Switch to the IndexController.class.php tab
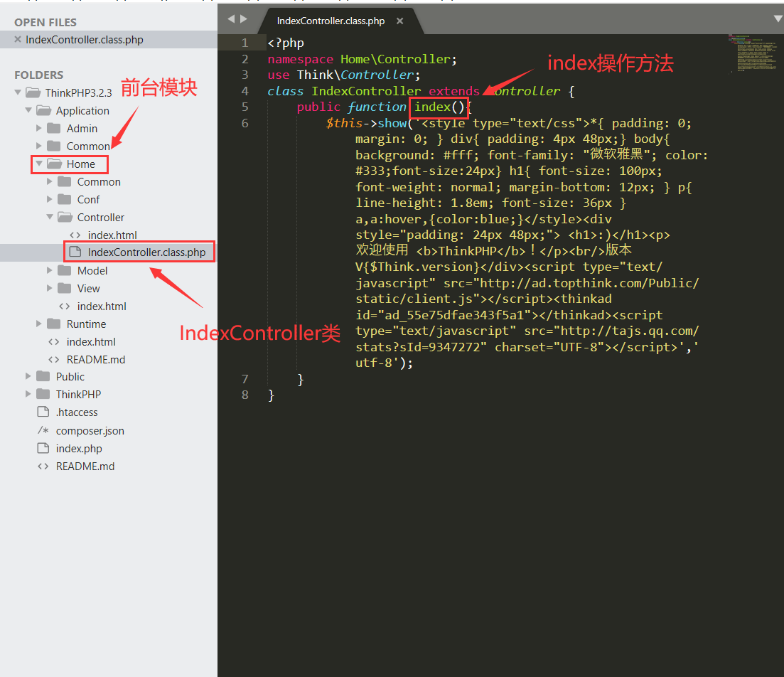This screenshot has width=784, height=677. [x=331, y=21]
